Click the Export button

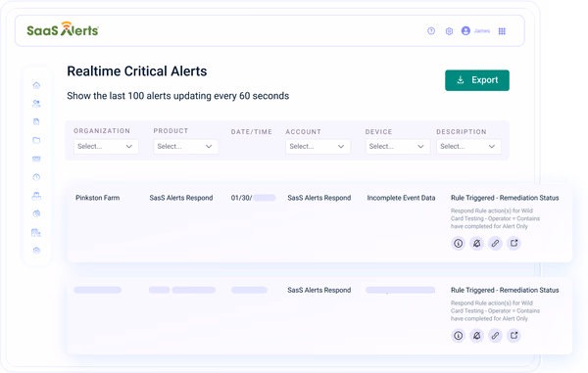pyautogui.click(x=477, y=80)
